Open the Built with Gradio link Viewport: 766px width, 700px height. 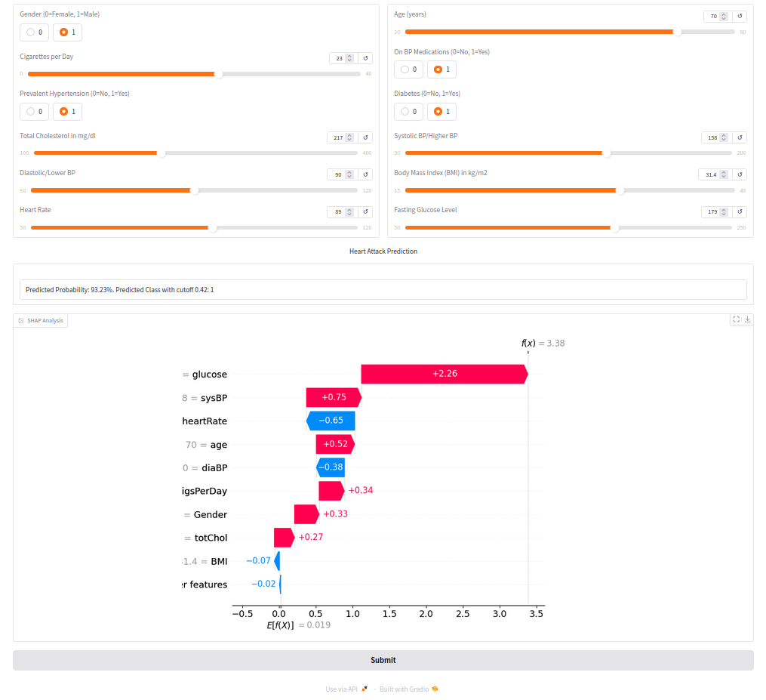(x=408, y=689)
